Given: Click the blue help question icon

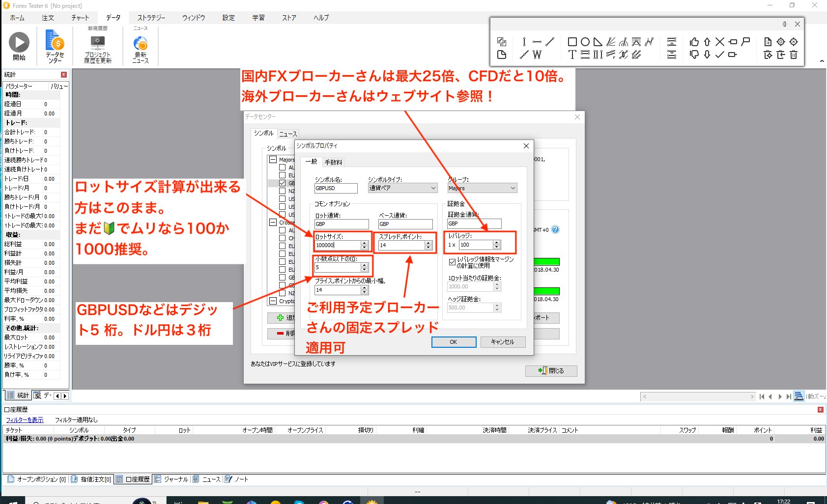Looking at the screenshot, I should (555, 229).
